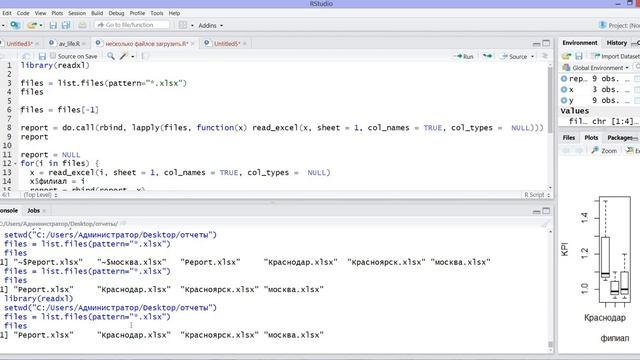Focus the Go to file/function field
Screen dimensions: 640x360
132,25
